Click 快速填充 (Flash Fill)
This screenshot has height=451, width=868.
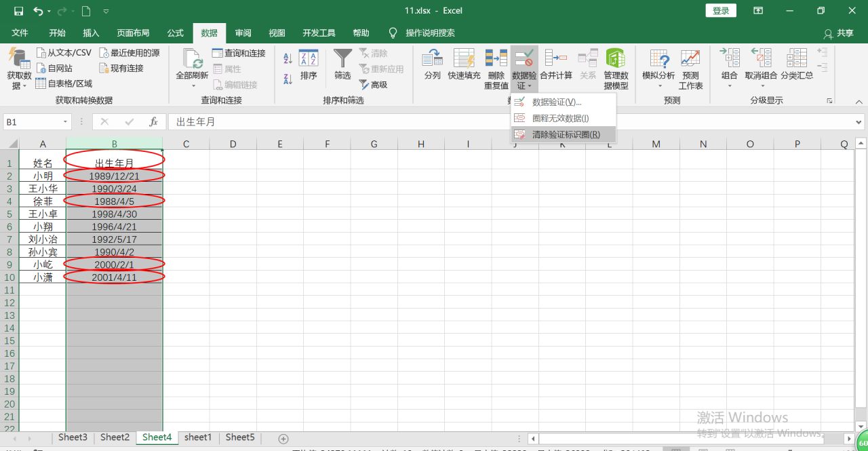click(x=464, y=65)
